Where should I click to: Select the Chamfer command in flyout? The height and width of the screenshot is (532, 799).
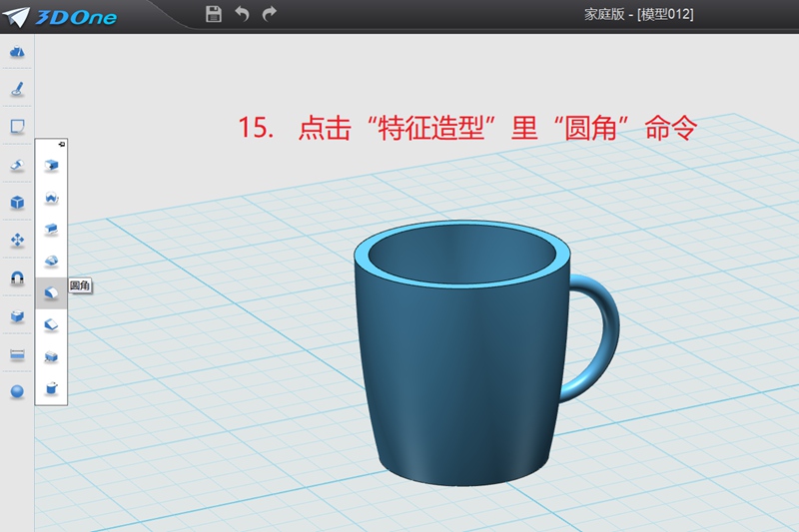point(51,324)
